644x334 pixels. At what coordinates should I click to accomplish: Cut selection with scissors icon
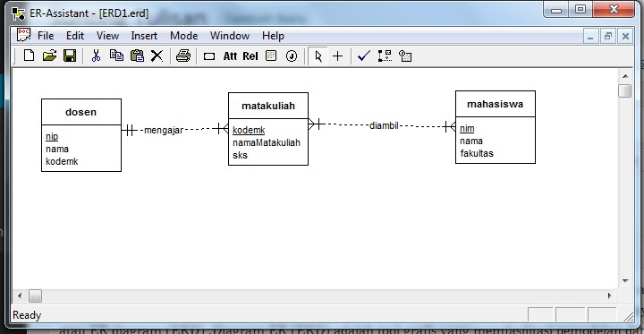tap(96, 56)
